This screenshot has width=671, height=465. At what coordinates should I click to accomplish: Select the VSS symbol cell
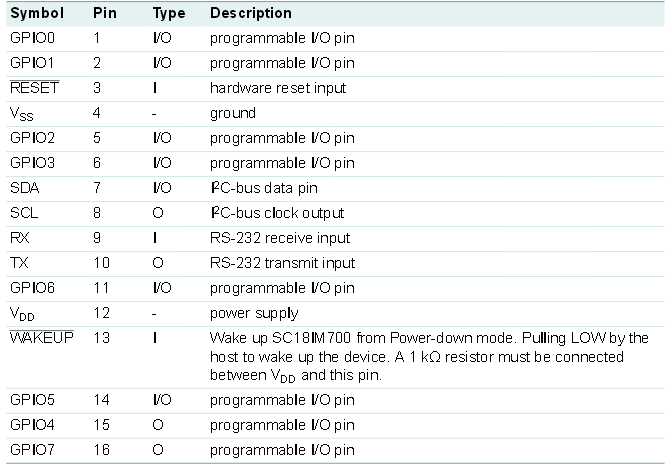[24, 114]
